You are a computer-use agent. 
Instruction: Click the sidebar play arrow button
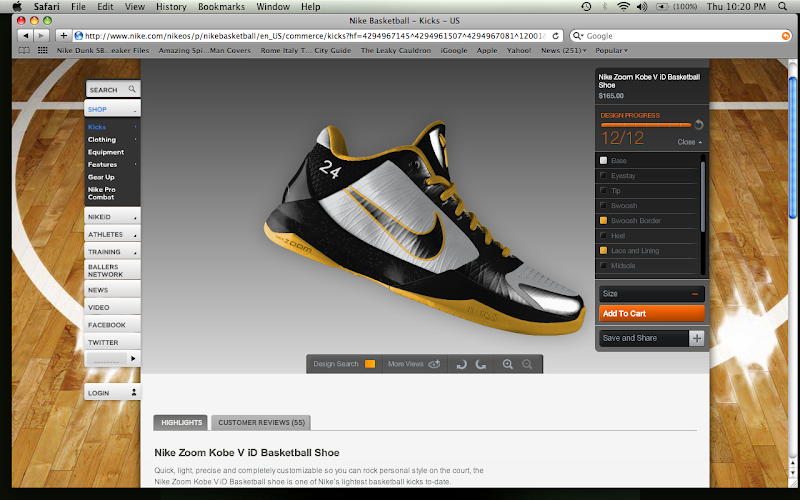point(133,358)
